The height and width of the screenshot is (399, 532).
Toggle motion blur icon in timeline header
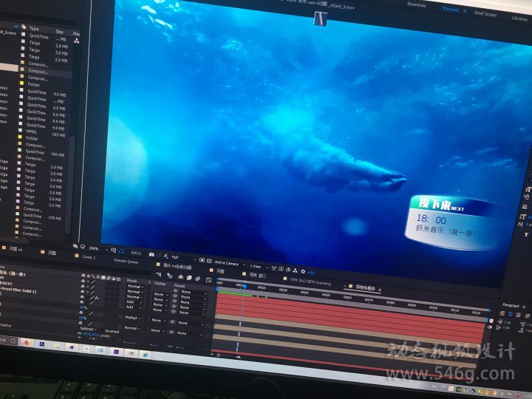click(x=198, y=279)
